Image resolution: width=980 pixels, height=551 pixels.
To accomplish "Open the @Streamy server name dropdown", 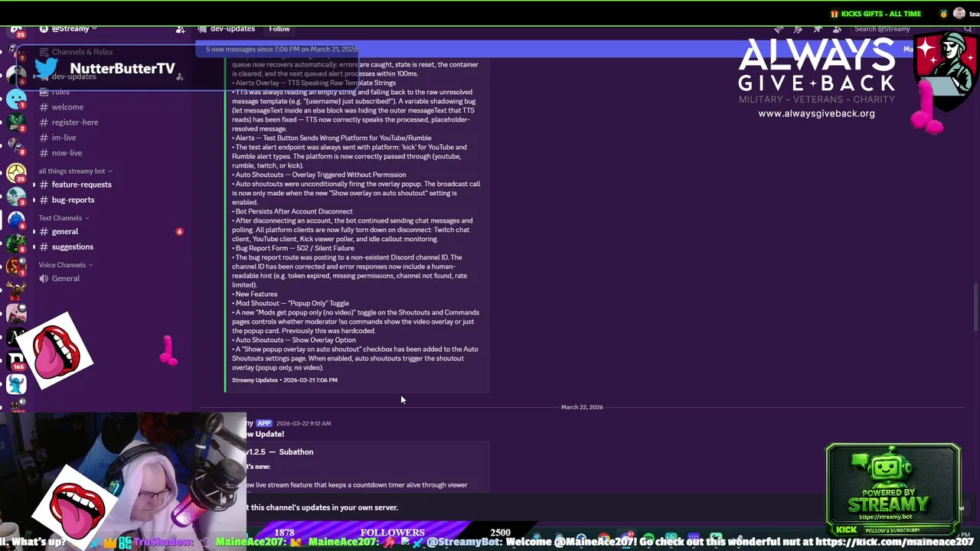I will (x=73, y=28).
